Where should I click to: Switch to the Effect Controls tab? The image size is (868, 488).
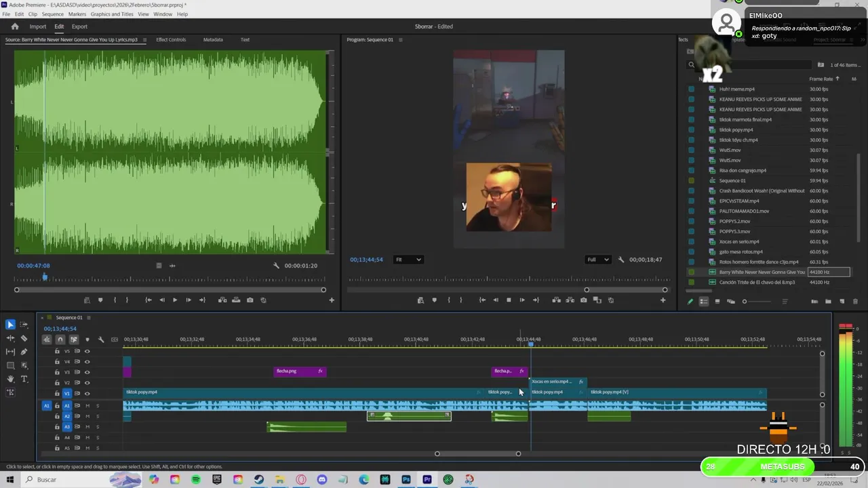pyautogui.click(x=171, y=39)
